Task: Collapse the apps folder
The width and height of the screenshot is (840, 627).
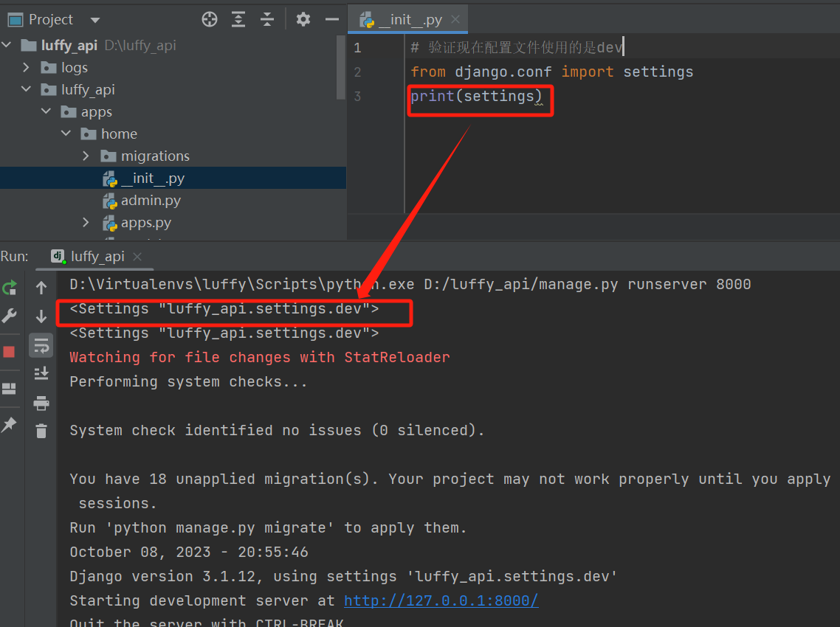Action: [x=46, y=111]
